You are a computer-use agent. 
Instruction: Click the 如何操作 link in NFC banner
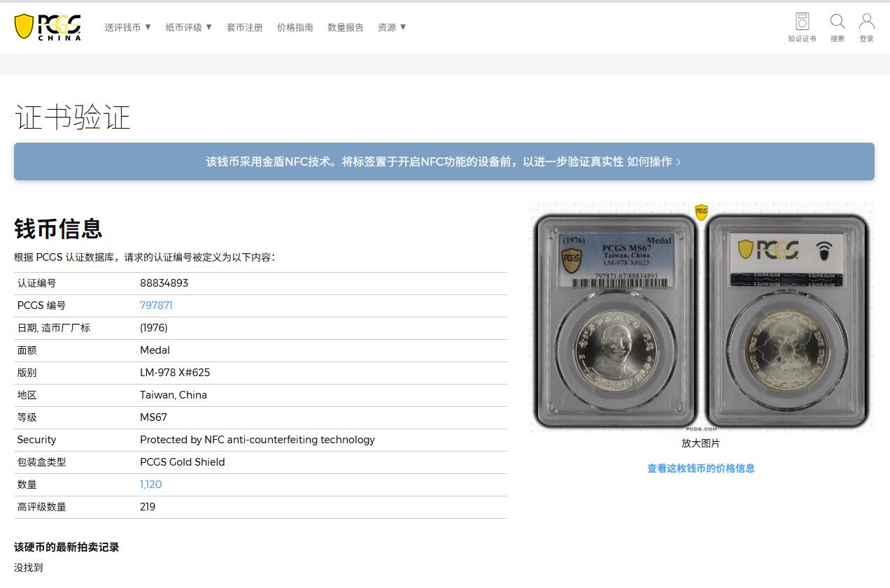(x=654, y=162)
